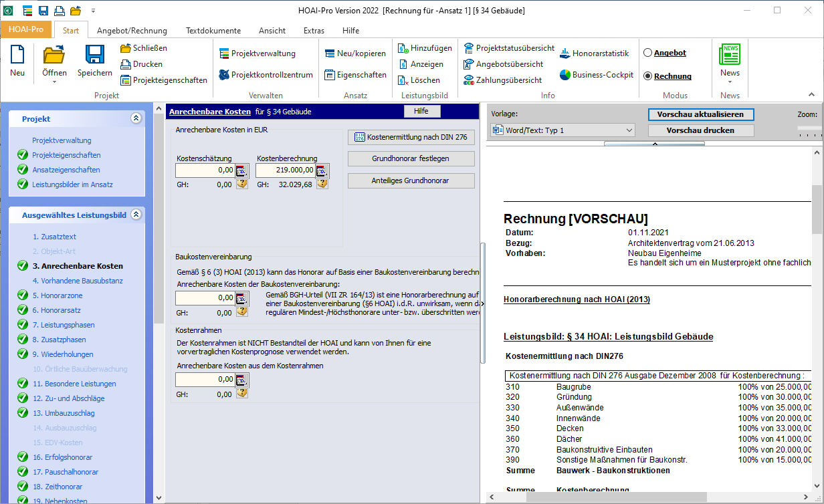824x504 pixels.
Task: Click Löschen in the Leistungsbild group
Action: [419, 80]
